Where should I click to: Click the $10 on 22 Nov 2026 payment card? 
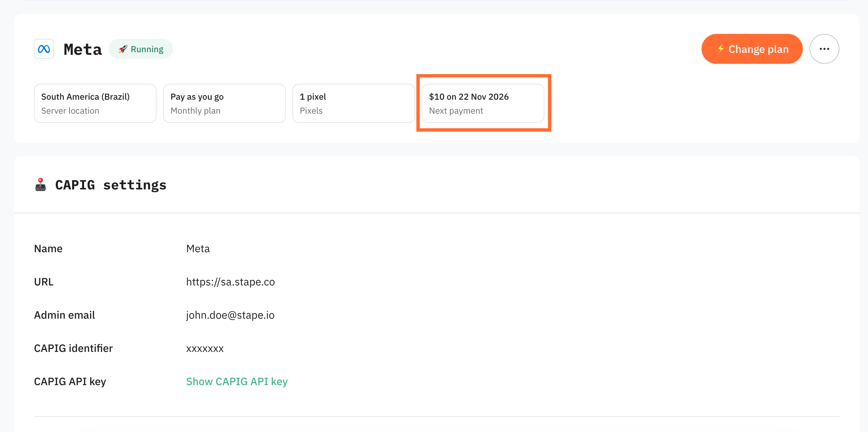click(x=483, y=103)
